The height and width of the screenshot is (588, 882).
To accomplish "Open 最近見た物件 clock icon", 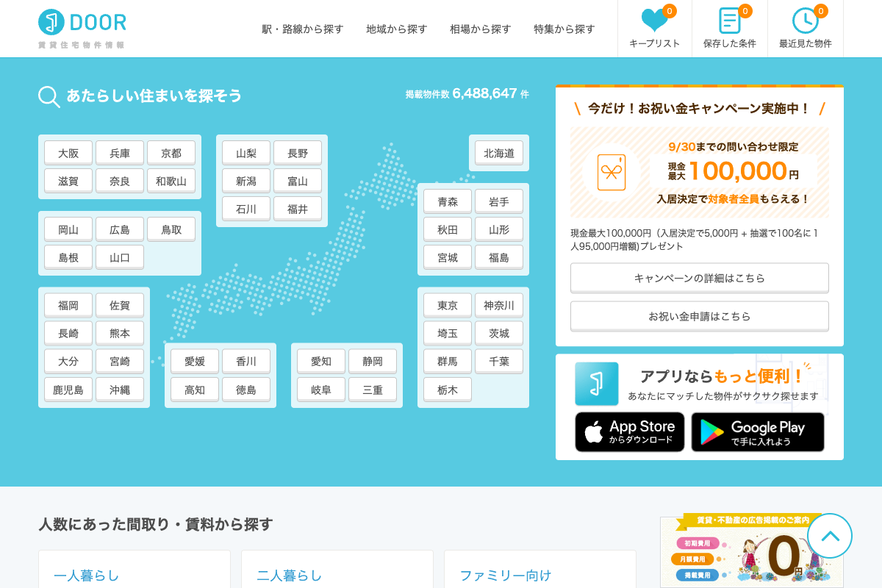I will (805, 21).
